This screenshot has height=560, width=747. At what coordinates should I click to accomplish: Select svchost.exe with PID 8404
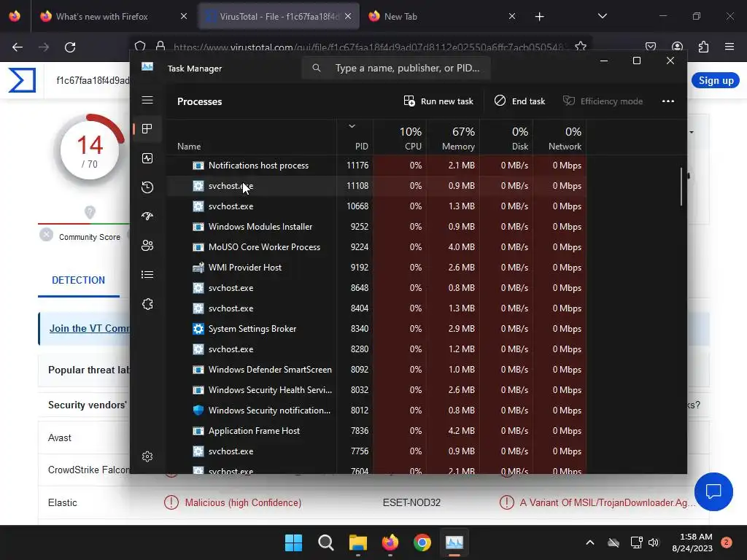pyautogui.click(x=376, y=308)
